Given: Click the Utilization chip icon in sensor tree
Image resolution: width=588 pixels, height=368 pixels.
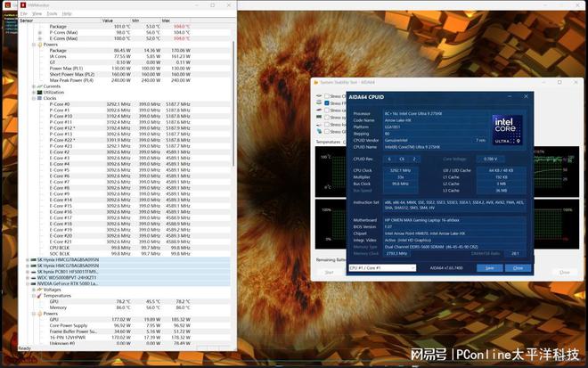Looking at the screenshot, I should point(40,93).
